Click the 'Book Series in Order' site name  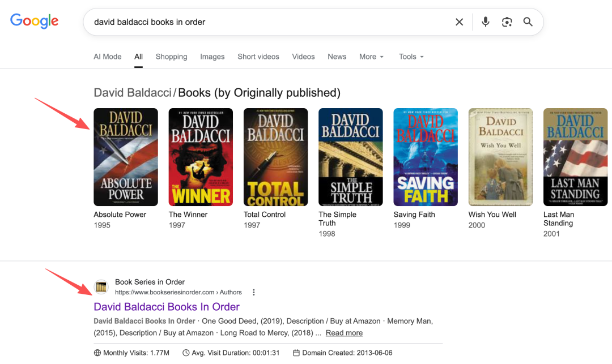tap(150, 282)
